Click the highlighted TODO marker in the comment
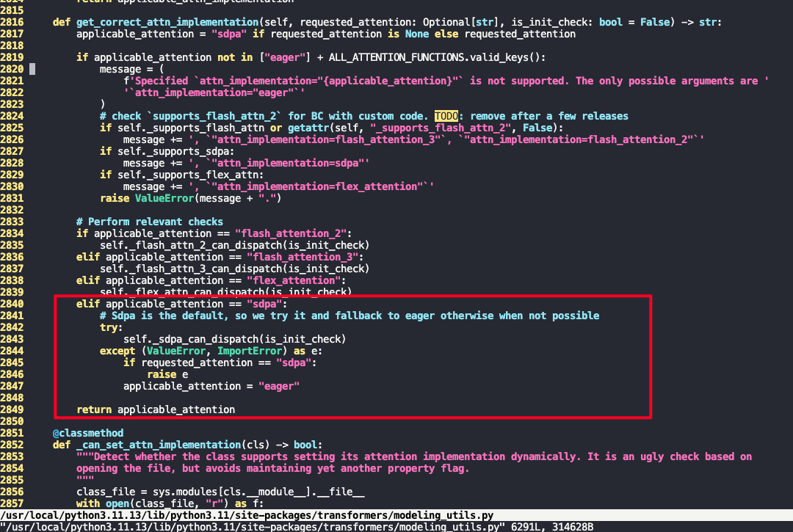 click(446, 116)
